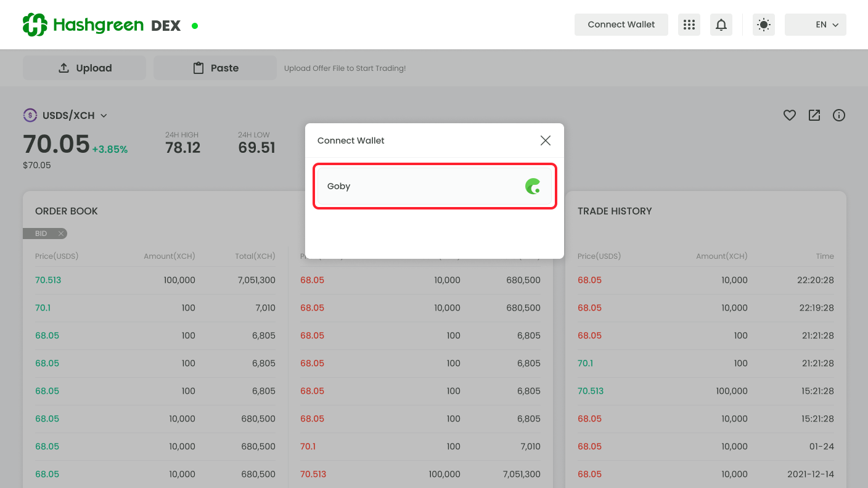Click the Upload offer file button
The height and width of the screenshot is (488, 868).
click(84, 68)
